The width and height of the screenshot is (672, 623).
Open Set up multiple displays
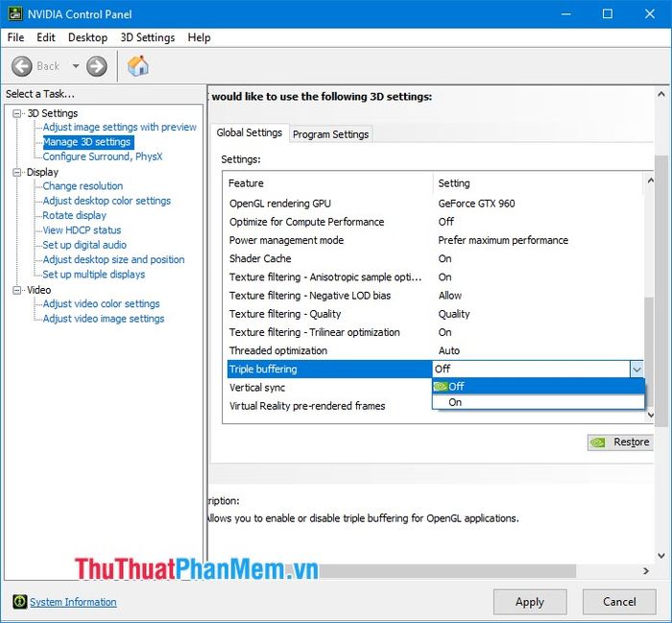coord(94,275)
